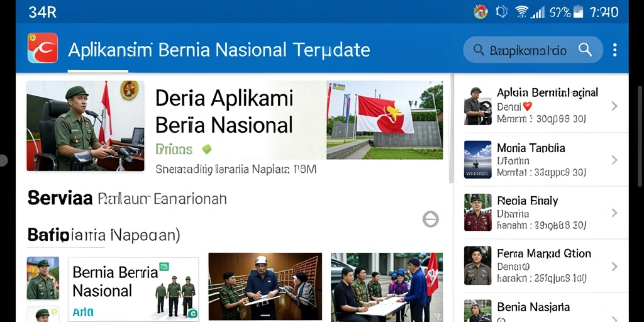Tap the '34R' status bar text

click(x=42, y=12)
